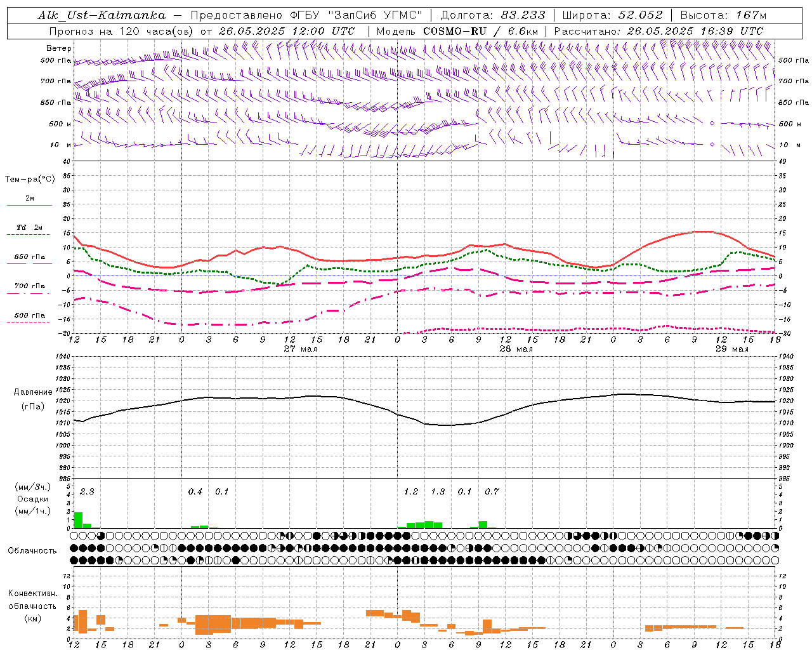Click the Облачность cloud cover label
Viewport: 812px width, 650px height.
pyautogui.click(x=32, y=551)
